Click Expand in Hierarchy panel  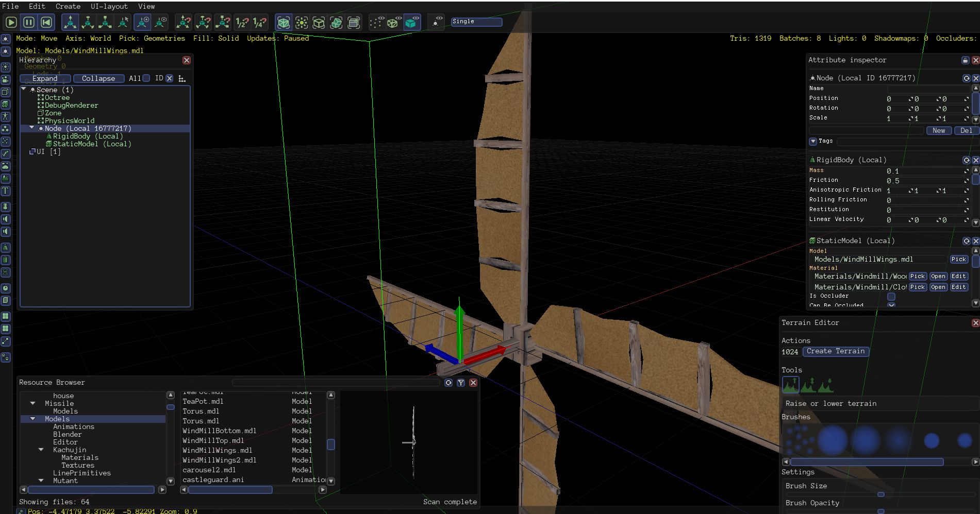coord(45,78)
